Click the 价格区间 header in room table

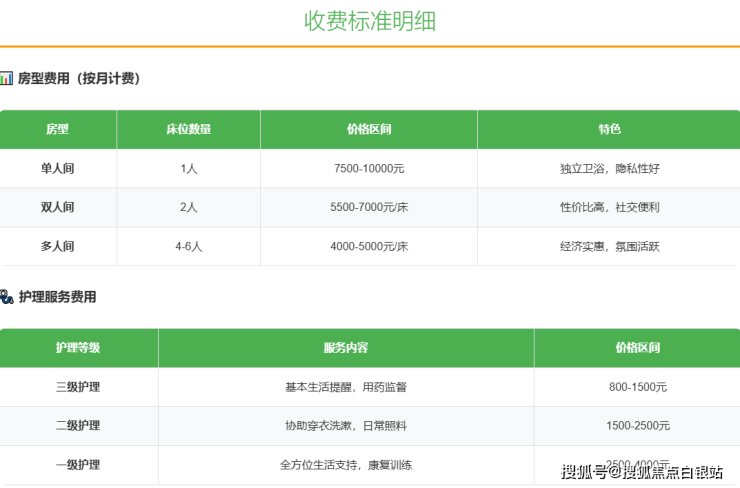point(369,129)
